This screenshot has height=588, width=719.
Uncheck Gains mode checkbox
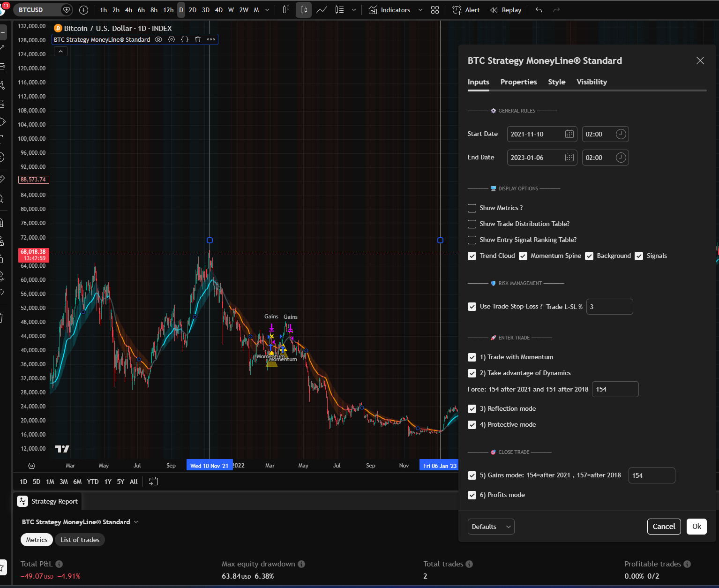[x=472, y=475]
